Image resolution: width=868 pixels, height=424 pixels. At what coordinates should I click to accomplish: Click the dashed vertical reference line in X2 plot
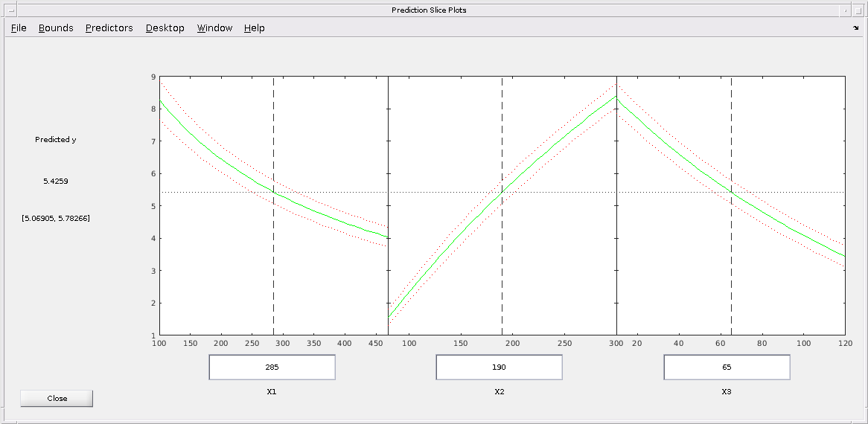pyautogui.click(x=502, y=205)
